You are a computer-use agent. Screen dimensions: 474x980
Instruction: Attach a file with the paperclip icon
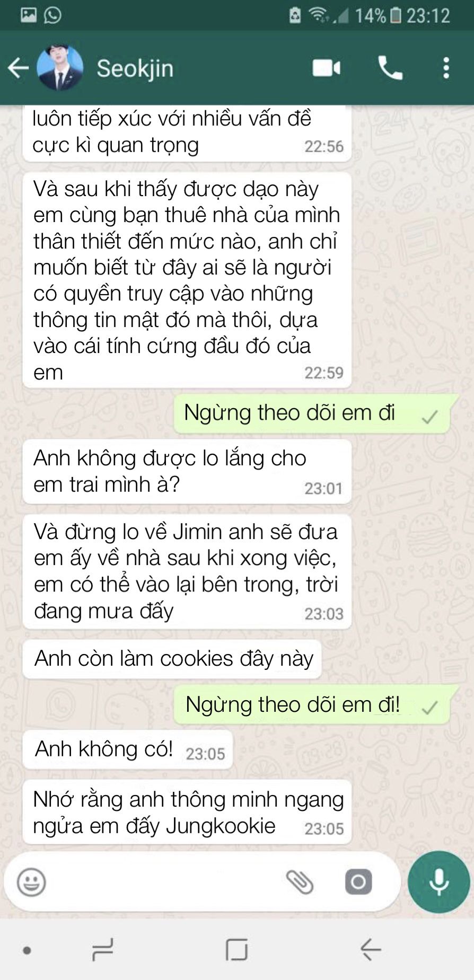click(x=300, y=882)
